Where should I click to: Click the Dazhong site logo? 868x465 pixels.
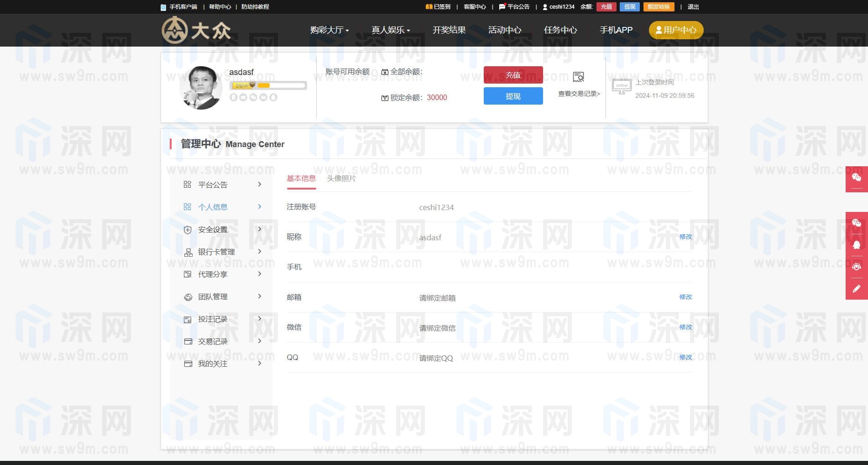coord(196,30)
